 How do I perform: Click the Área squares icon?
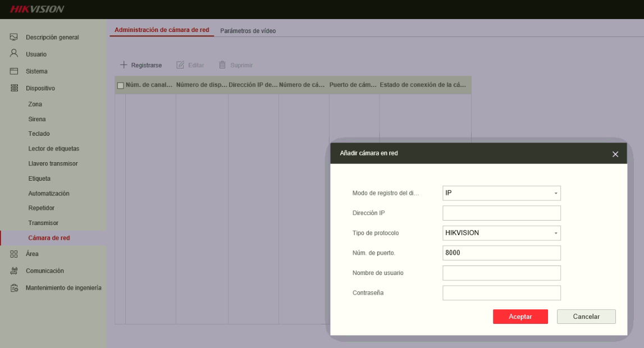click(x=14, y=254)
